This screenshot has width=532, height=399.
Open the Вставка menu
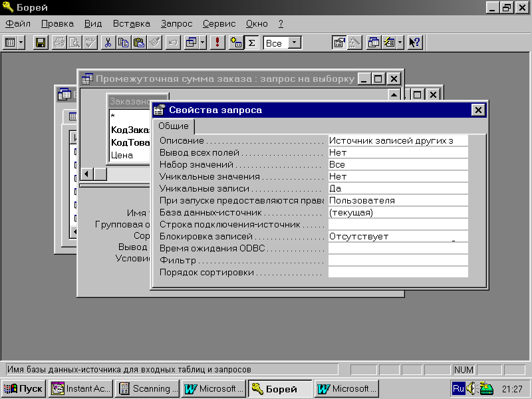[131, 24]
